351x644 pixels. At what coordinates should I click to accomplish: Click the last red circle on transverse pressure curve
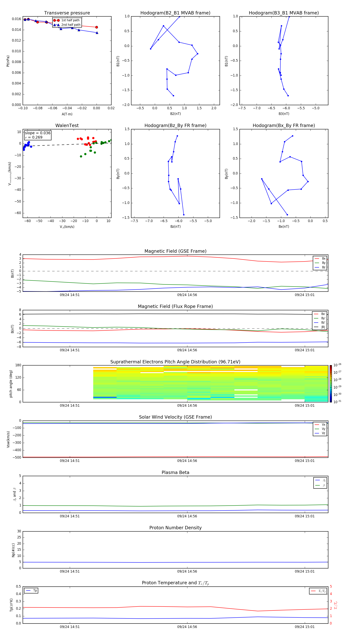97,27
